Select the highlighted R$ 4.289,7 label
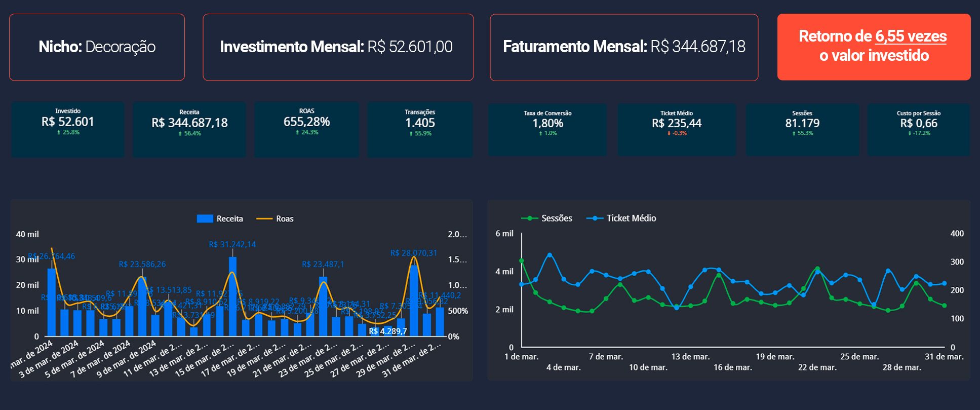 388,331
